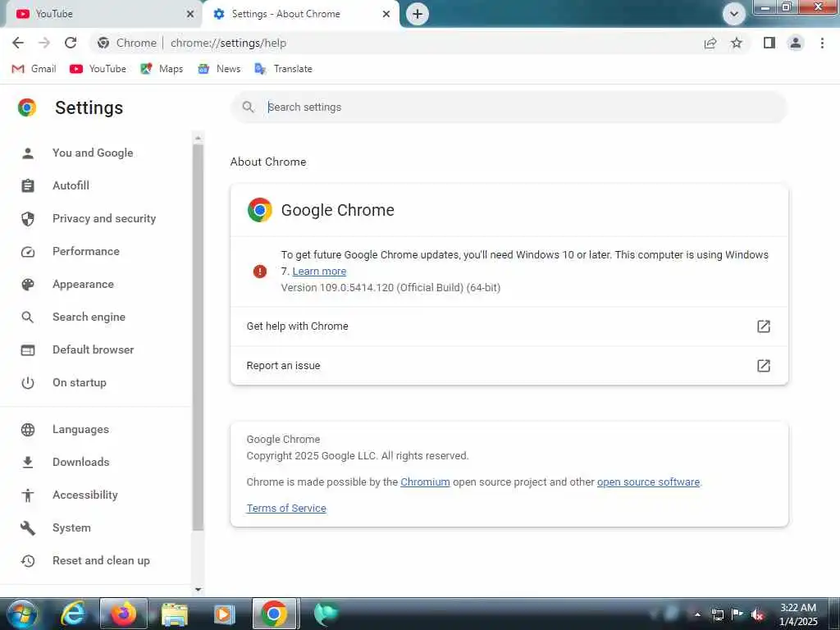Click the shield icon beside Privacy and security
Image resolution: width=840 pixels, height=630 pixels.
point(28,218)
